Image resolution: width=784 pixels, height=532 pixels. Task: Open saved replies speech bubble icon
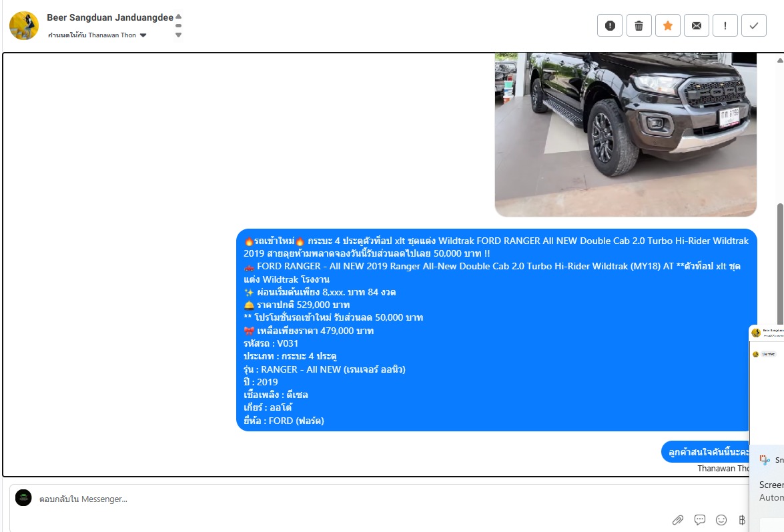(x=700, y=520)
